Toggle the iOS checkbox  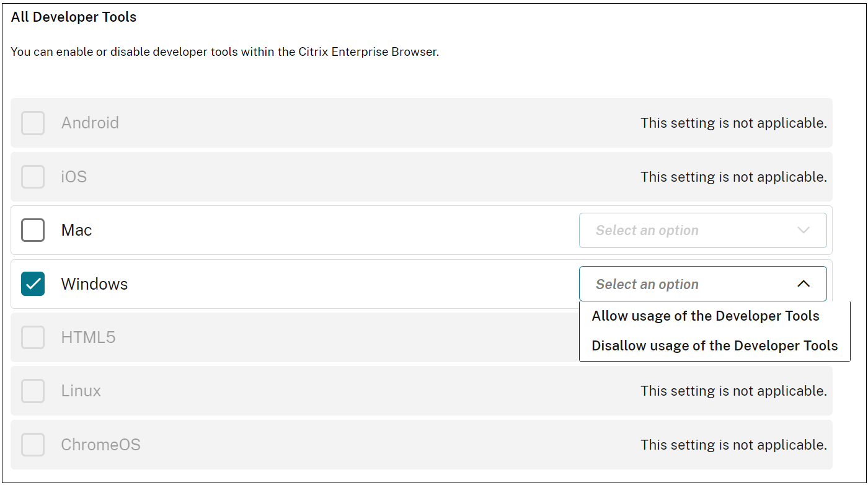point(33,177)
